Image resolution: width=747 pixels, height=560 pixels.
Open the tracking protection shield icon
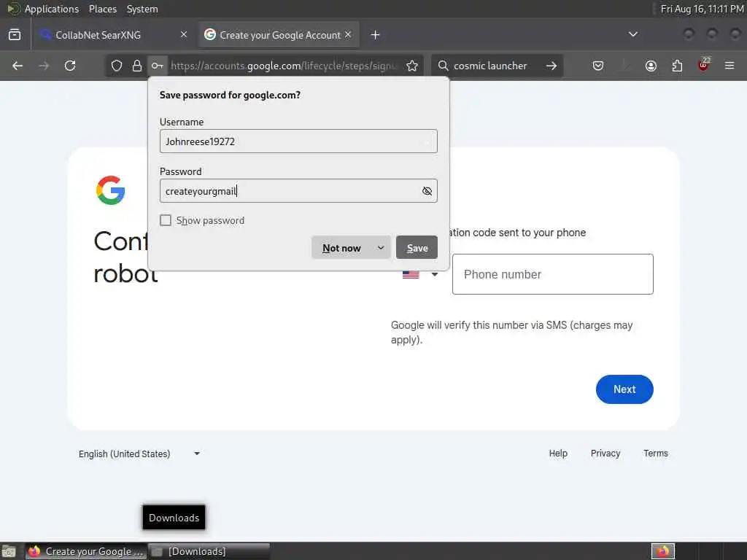click(x=117, y=66)
